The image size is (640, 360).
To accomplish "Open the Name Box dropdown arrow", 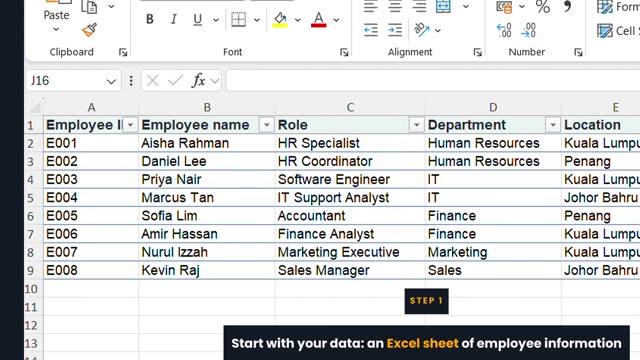I will tap(111, 81).
